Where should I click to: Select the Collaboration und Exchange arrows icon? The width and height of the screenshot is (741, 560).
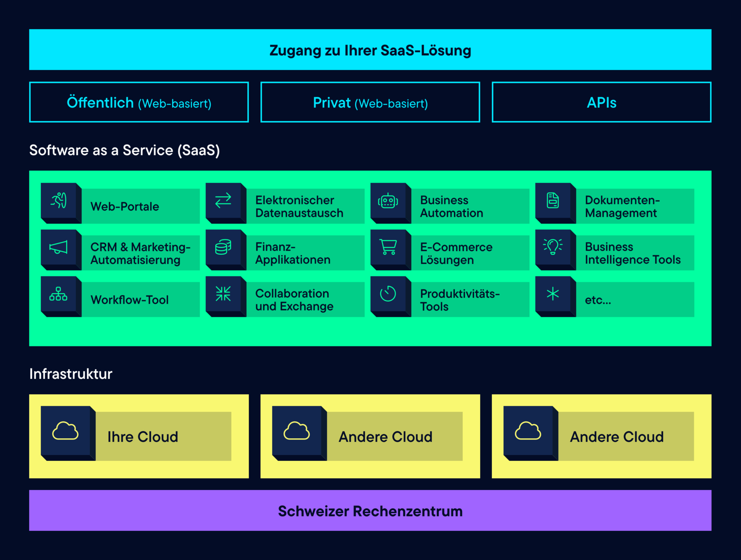[223, 294]
